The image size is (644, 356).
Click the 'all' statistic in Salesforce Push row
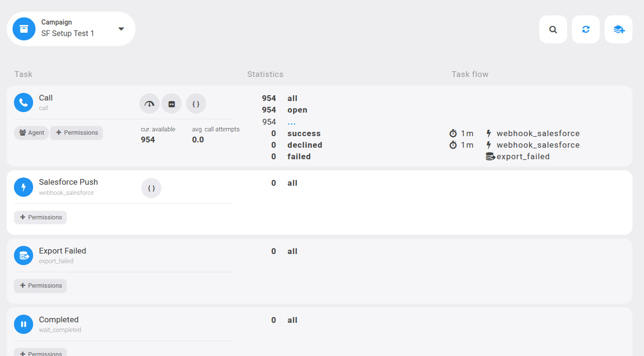tap(293, 183)
